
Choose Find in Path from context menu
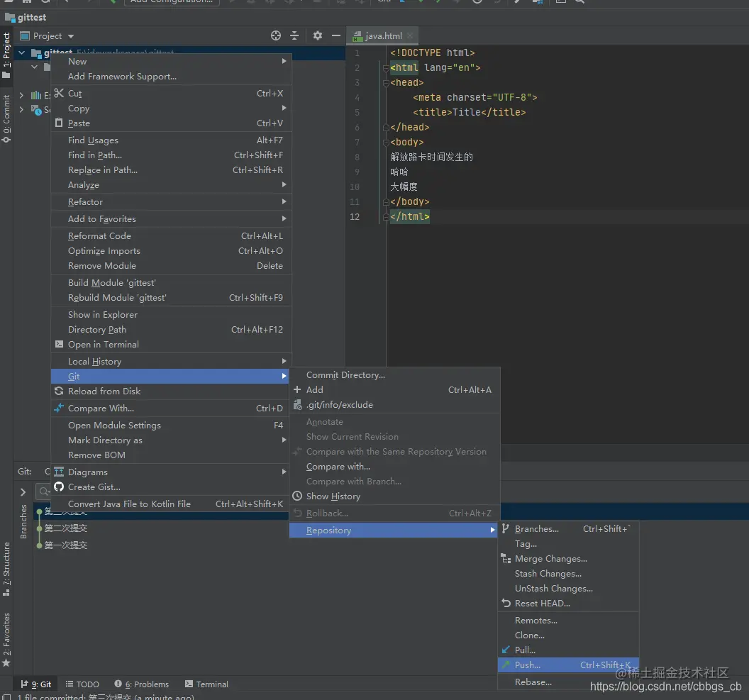(x=171, y=155)
